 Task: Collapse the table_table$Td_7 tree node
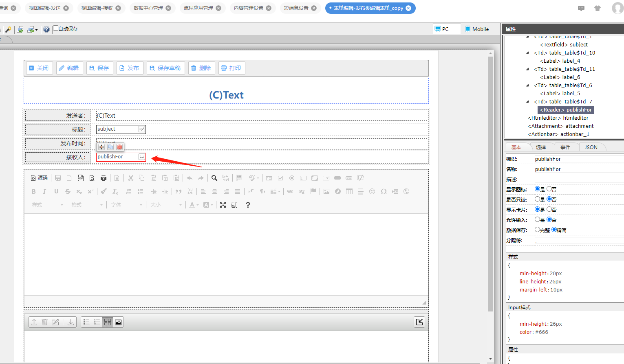tap(527, 102)
